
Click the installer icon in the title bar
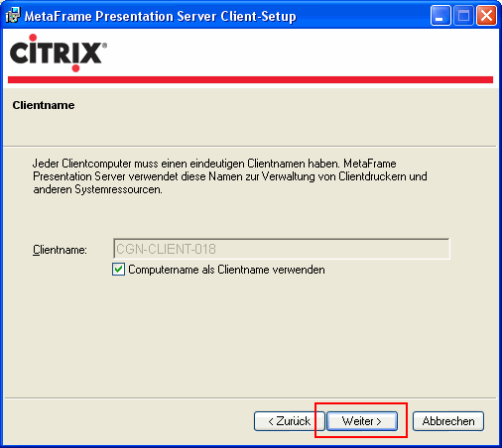(13, 15)
